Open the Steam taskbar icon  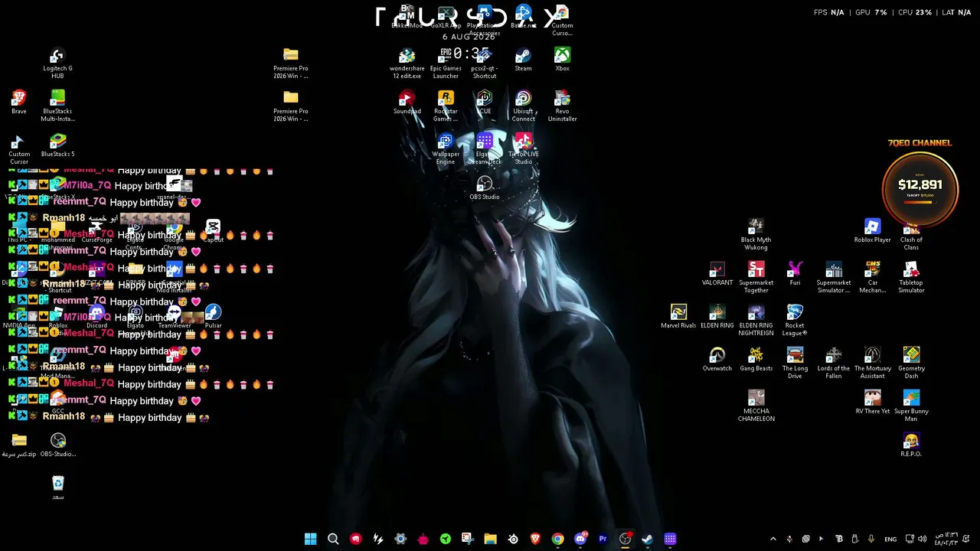click(x=647, y=539)
